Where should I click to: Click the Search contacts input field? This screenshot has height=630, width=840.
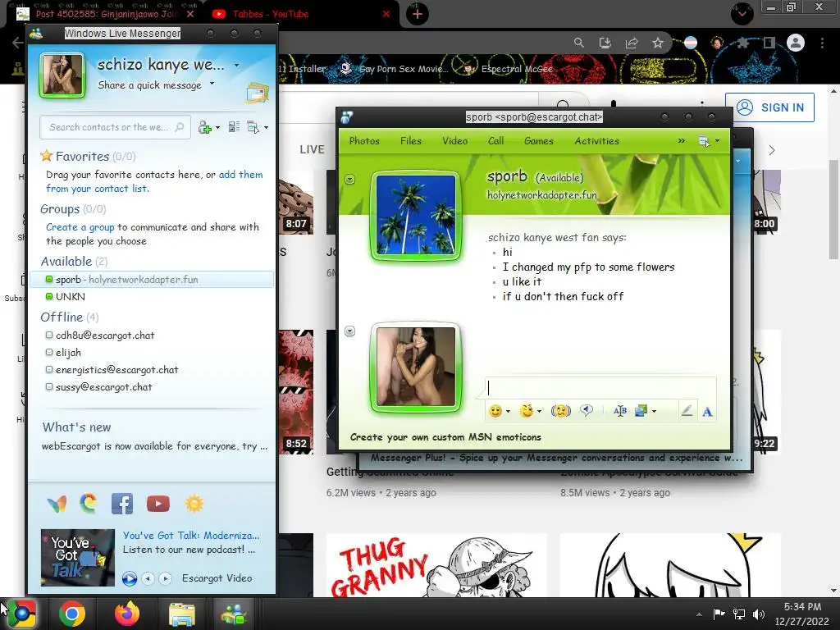pyautogui.click(x=115, y=127)
